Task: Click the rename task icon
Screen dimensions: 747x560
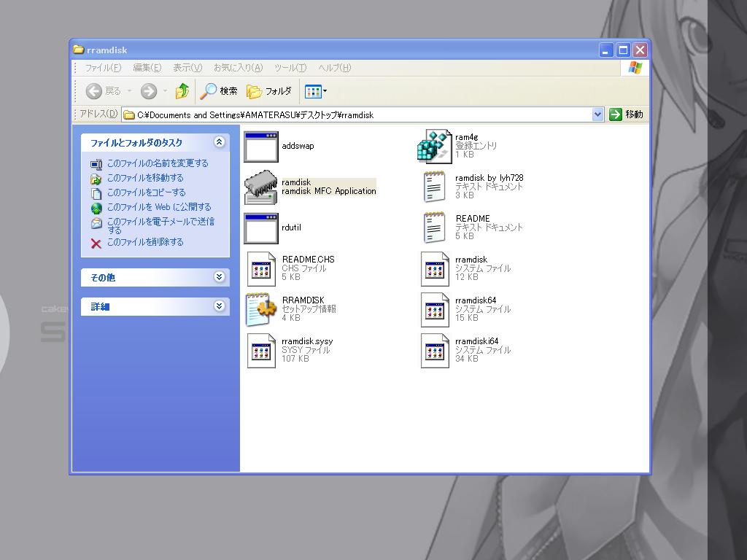Action: pos(96,164)
